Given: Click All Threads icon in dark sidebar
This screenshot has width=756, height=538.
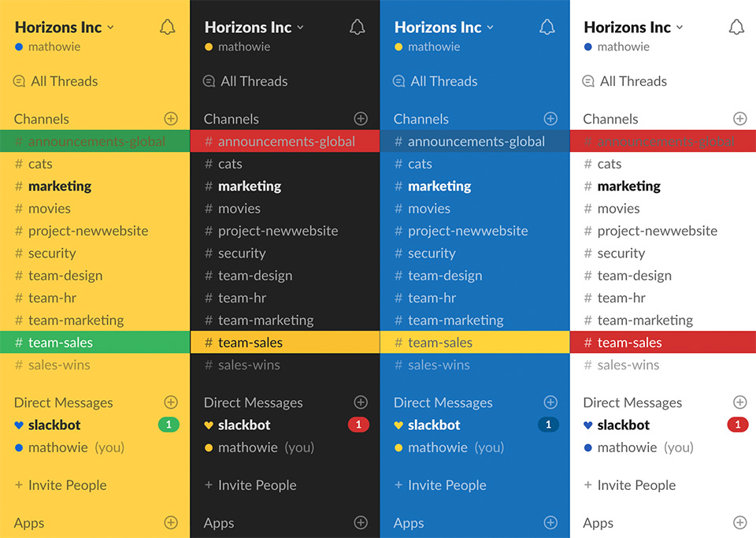Looking at the screenshot, I should click(209, 81).
